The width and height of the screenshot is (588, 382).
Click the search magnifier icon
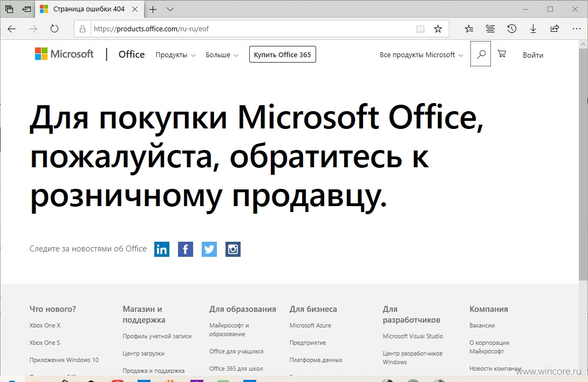pyautogui.click(x=481, y=54)
